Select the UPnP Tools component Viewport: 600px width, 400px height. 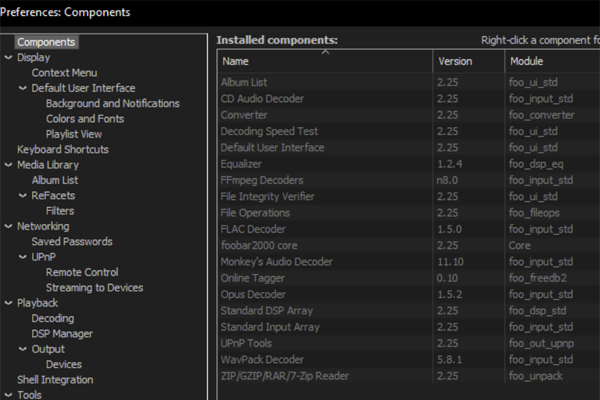click(x=409, y=343)
